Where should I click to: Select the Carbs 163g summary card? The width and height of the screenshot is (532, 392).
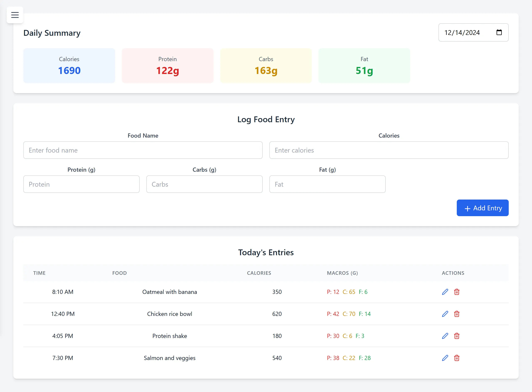pyautogui.click(x=266, y=66)
